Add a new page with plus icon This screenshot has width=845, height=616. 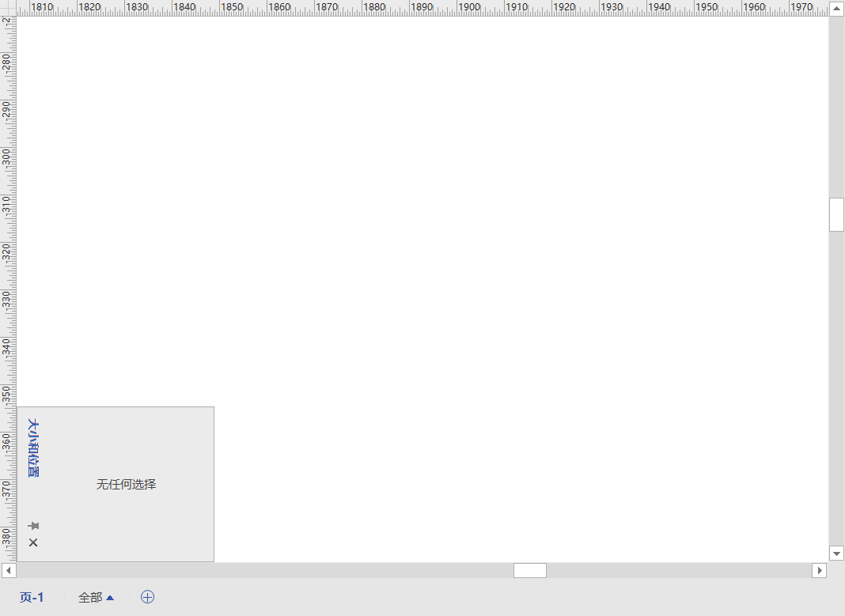(148, 596)
